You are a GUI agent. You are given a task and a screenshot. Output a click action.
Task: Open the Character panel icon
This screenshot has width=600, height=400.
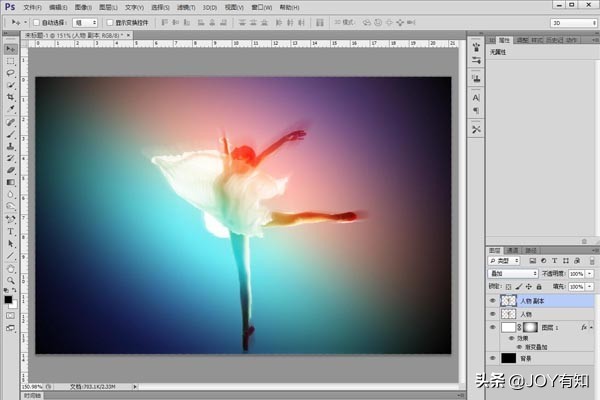[x=476, y=97]
